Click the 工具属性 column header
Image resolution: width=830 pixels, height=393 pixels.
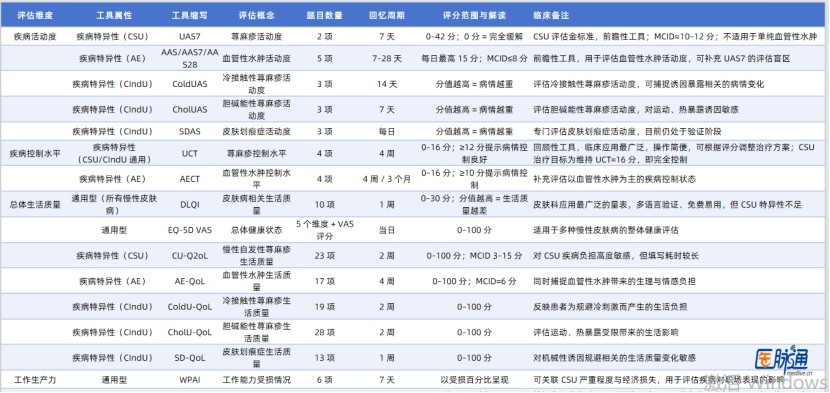(x=114, y=15)
